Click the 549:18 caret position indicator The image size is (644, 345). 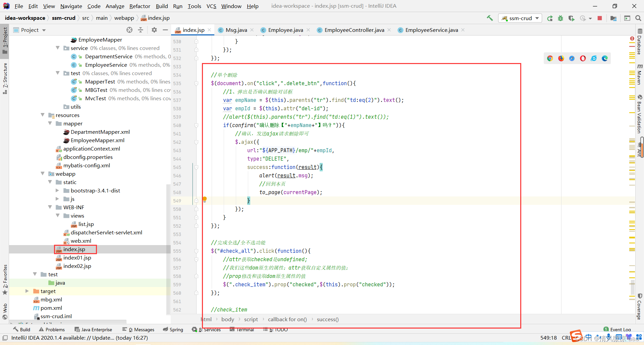[x=548, y=338]
